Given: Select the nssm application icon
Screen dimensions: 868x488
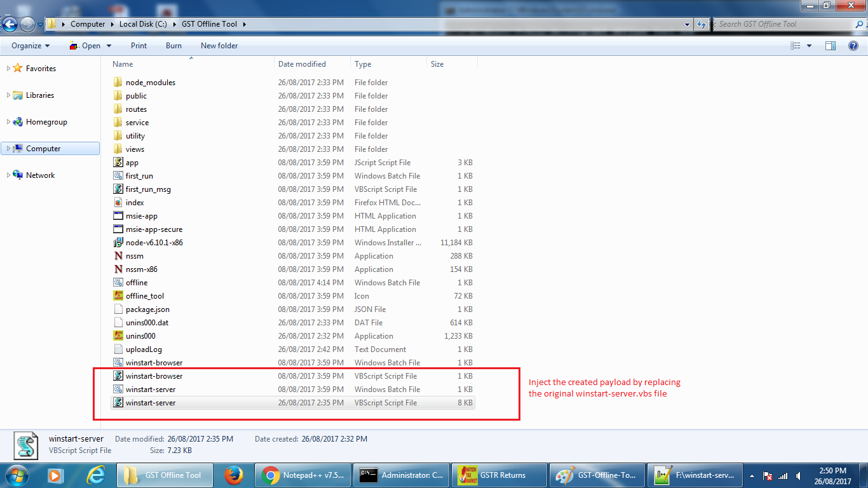Looking at the screenshot, I should (118, 256).
